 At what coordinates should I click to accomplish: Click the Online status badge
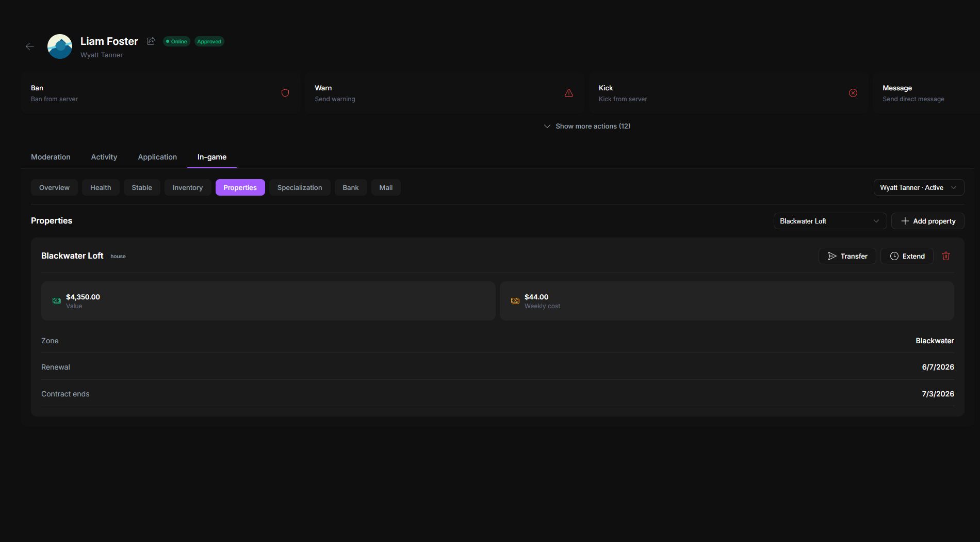(176, 41)
